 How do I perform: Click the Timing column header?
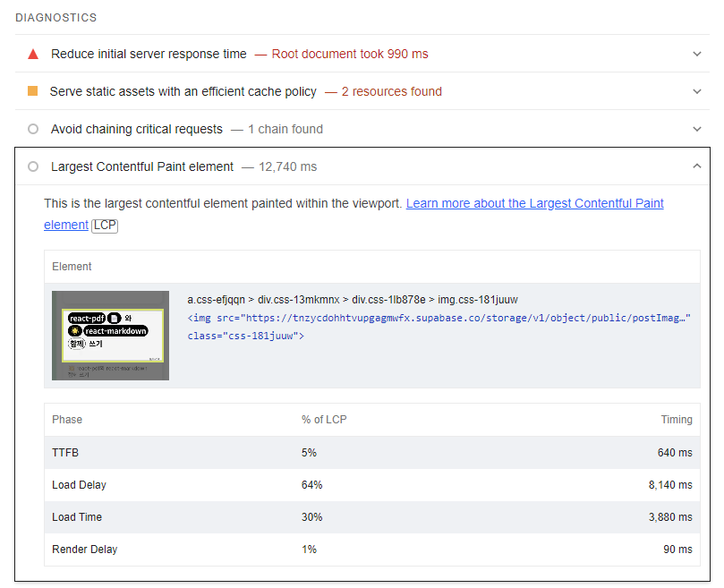tap(677, 420)
